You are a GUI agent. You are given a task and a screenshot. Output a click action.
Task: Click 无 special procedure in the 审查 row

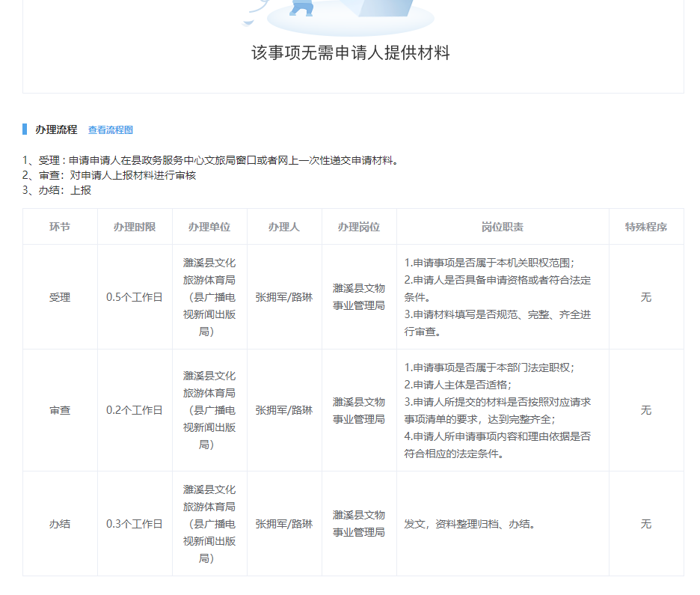(646, 410)
